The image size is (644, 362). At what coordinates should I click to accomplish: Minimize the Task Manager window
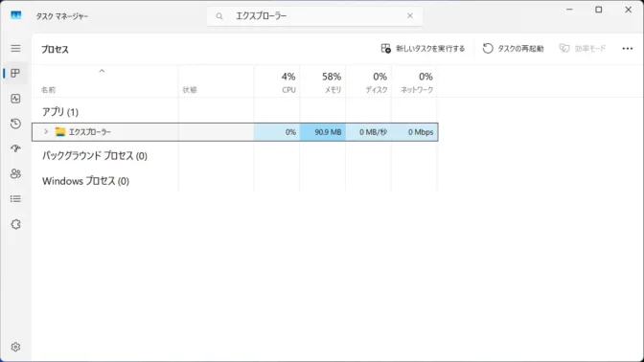coord(569,10)
